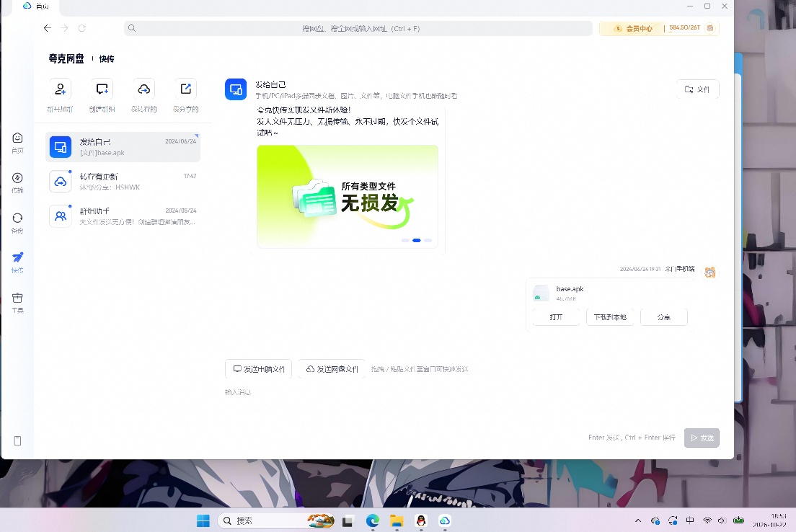Show hidden tray icons chevron
Viewport: 796px width, 532px height.
click(638, 520)
